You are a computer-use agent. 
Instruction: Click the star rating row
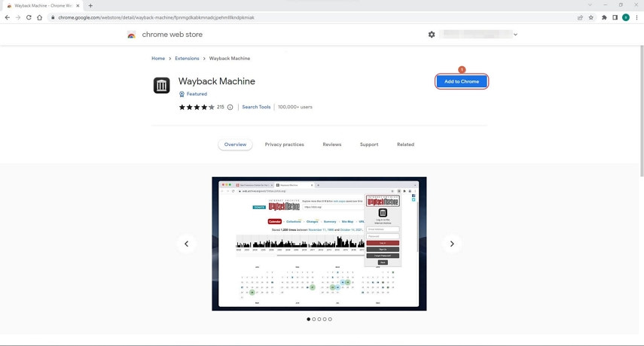(197, 108)
